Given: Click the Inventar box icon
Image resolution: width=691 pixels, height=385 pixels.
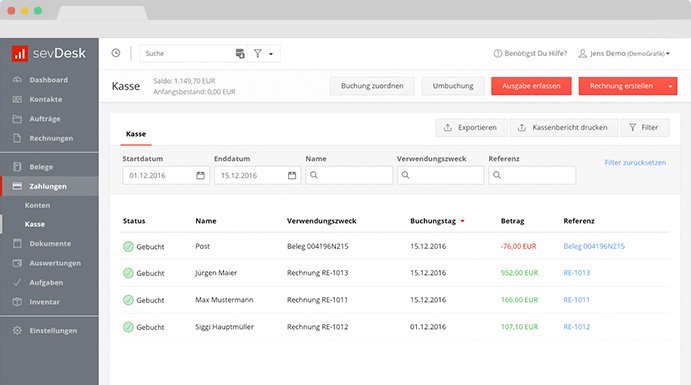Looking at the screenshot, I should [x=17, y=302].
